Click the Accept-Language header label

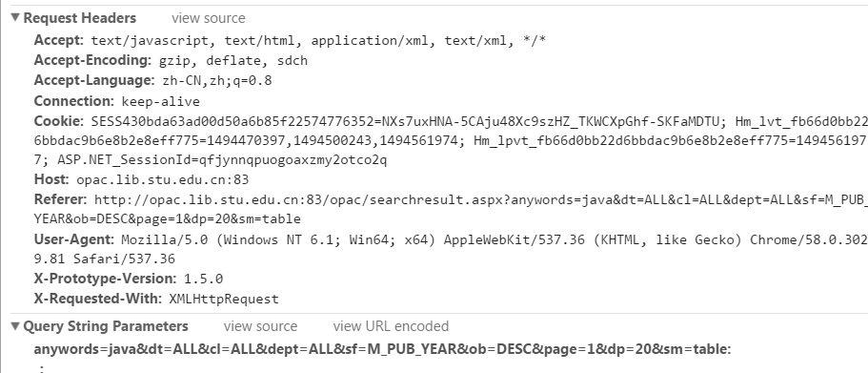pyautogui.click(x=94, y=80)
